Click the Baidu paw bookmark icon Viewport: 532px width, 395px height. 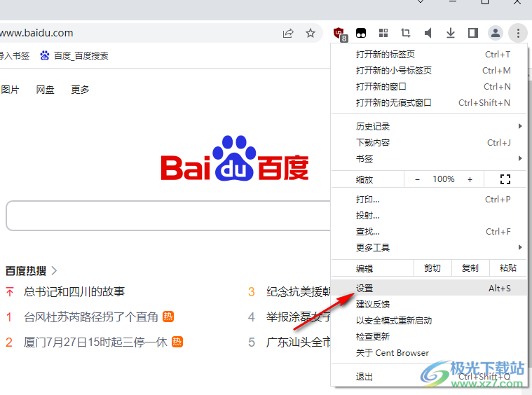[x=44, y=55]
